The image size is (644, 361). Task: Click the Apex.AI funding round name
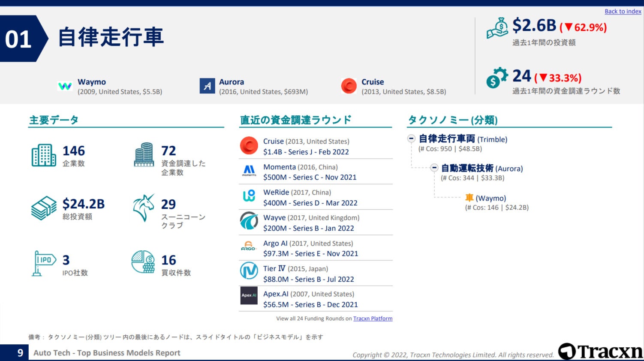276,294
